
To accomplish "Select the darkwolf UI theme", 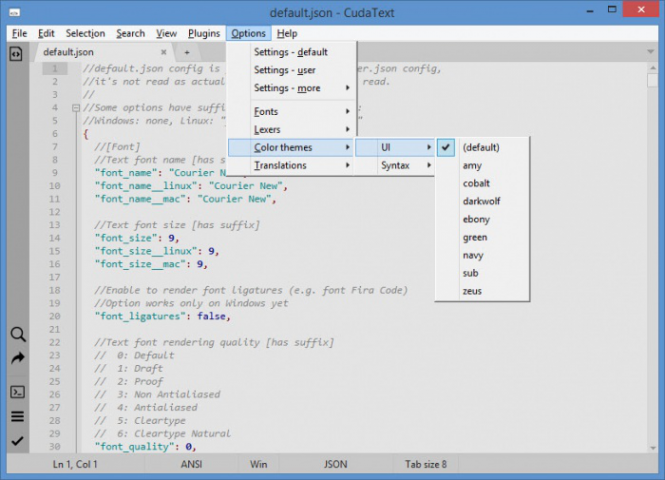I will [483, 201].
